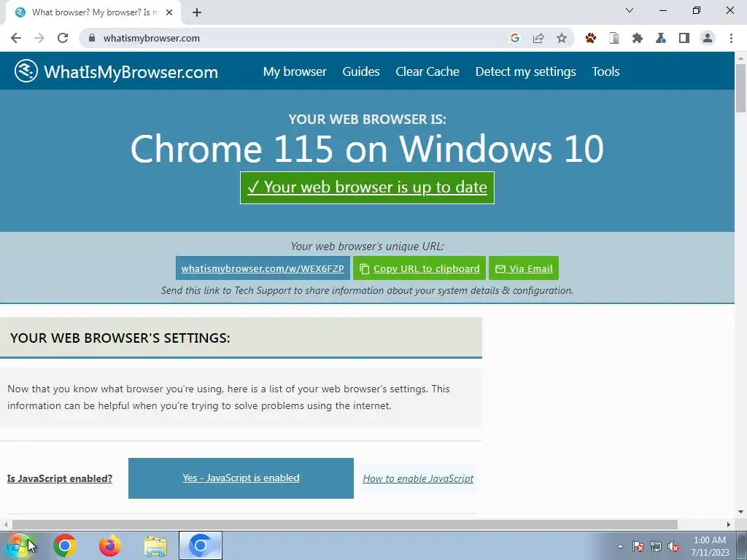This screenshot has height=560, width=747.
Task: Go back using the browser back arrow
Action: click(16, 38)
